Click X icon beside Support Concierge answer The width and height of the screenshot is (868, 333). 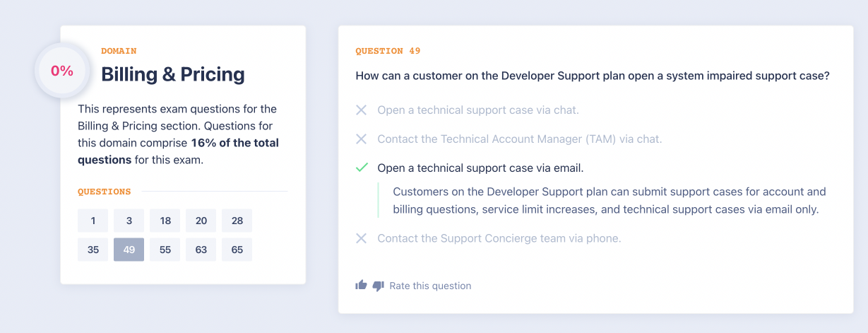coord(361,238)
